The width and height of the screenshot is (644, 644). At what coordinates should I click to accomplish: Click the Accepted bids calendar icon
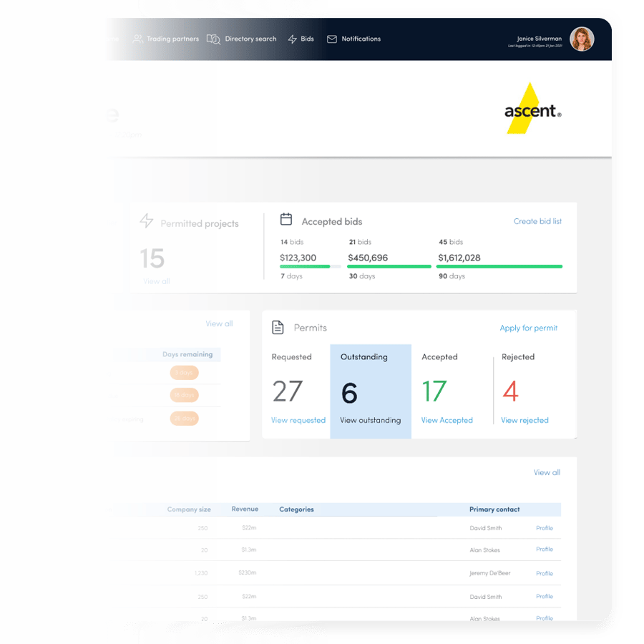(x=286, y=220)
